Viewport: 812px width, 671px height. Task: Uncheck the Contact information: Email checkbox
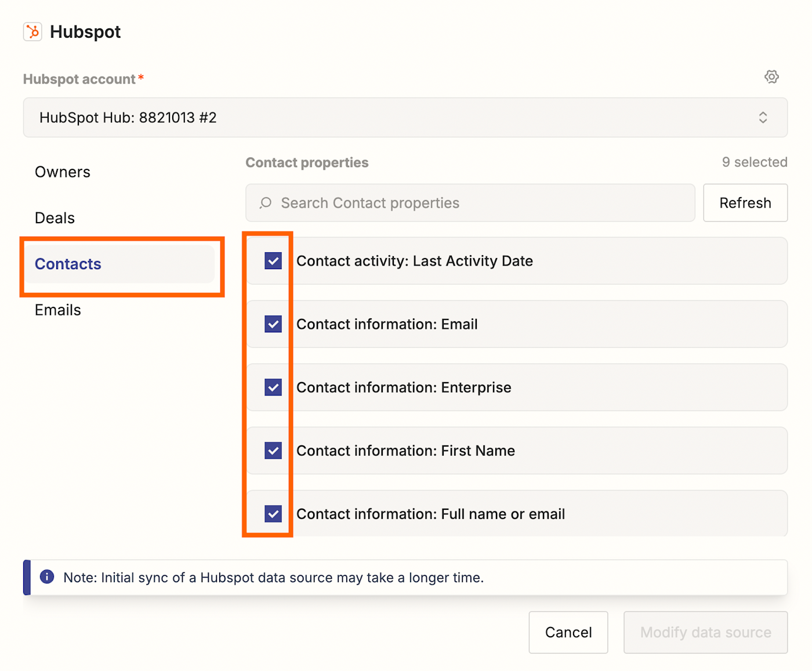[x=273, y=324]
